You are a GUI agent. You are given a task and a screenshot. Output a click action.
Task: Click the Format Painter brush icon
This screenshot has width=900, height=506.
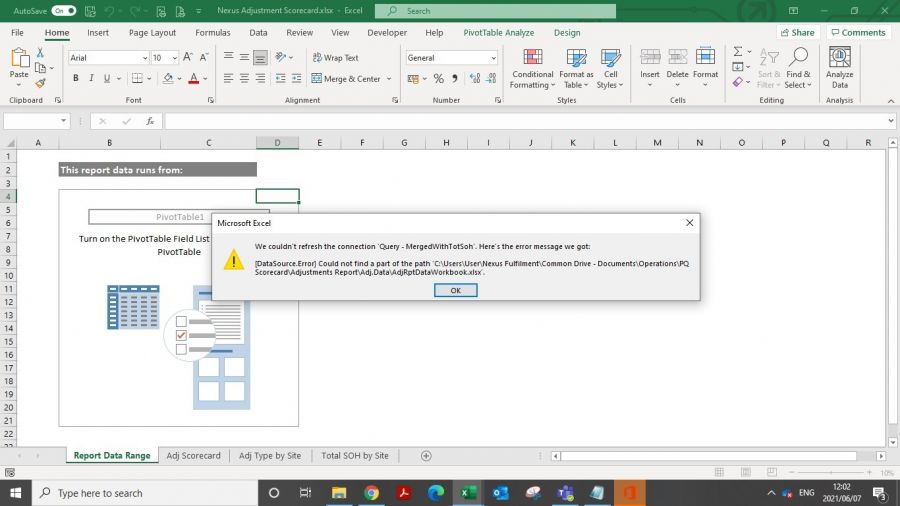point(40,84)
